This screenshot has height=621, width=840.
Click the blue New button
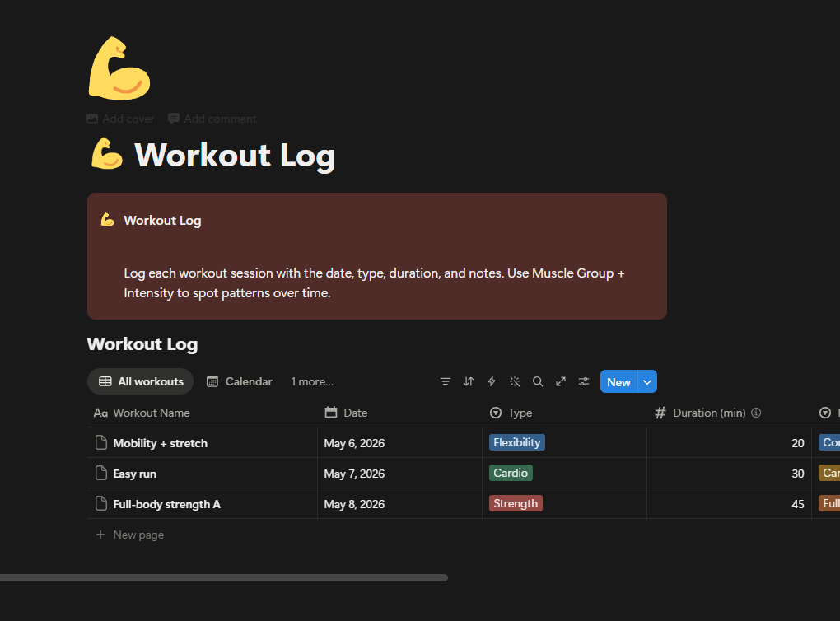(x=618, y=382)
